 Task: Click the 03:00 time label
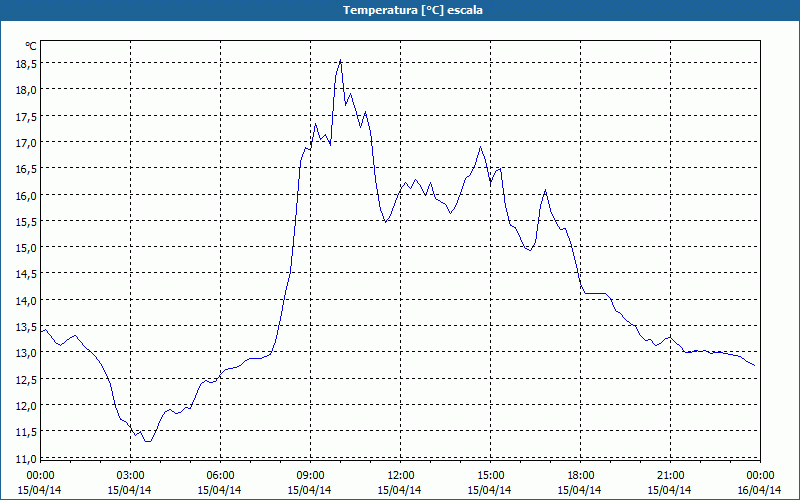pos(131,476)
